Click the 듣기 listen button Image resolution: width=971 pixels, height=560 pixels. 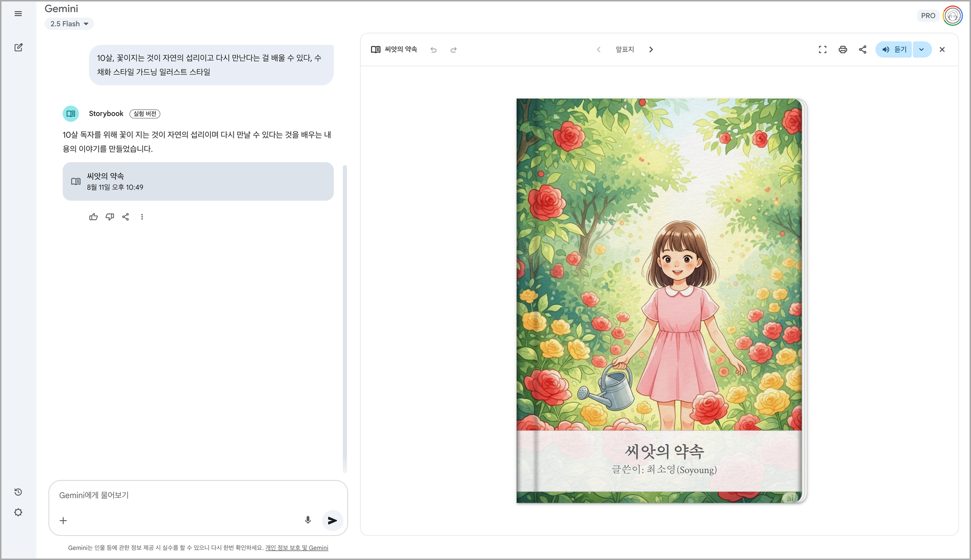pyautogui.click(x=894, y=49)
